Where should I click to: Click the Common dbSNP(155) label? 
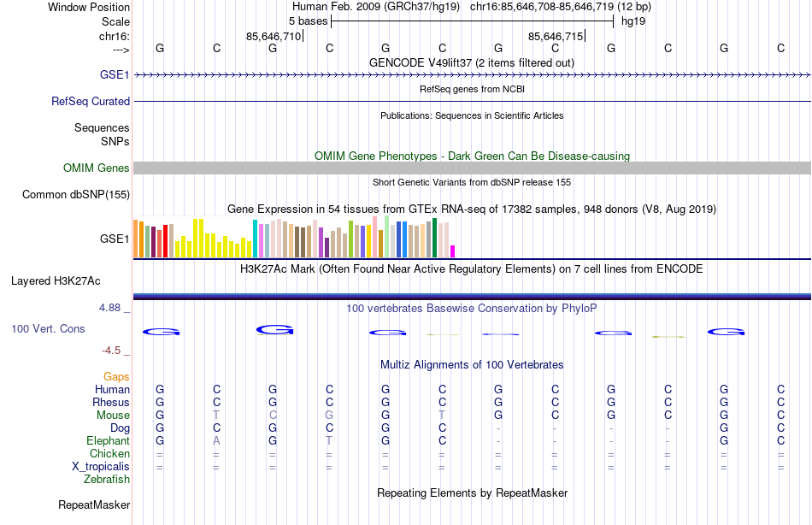[x=76, y=194]
